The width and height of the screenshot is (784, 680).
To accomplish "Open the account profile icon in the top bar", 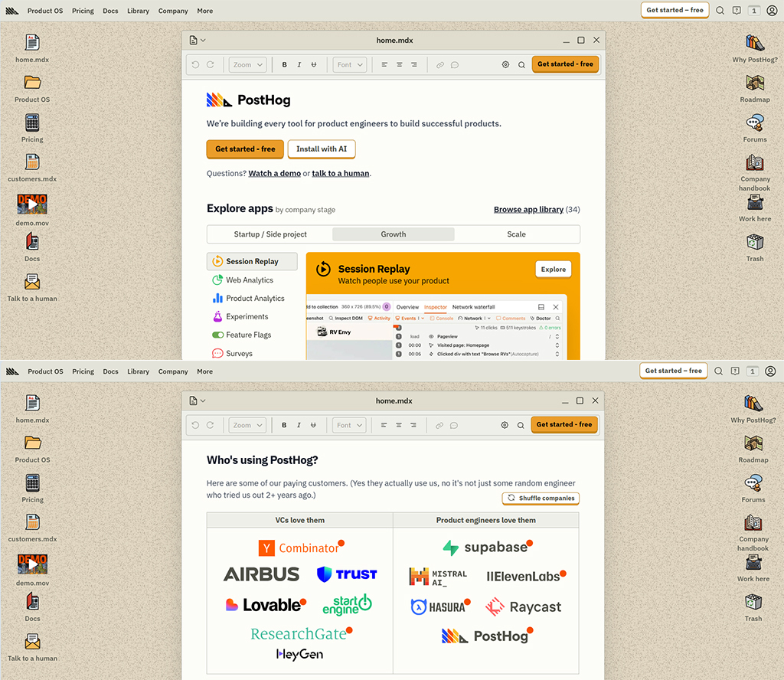I will [x=770, y=10].
